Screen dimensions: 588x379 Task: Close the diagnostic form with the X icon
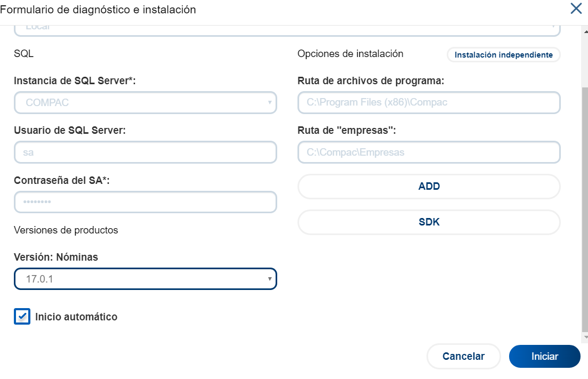point(576,9)
